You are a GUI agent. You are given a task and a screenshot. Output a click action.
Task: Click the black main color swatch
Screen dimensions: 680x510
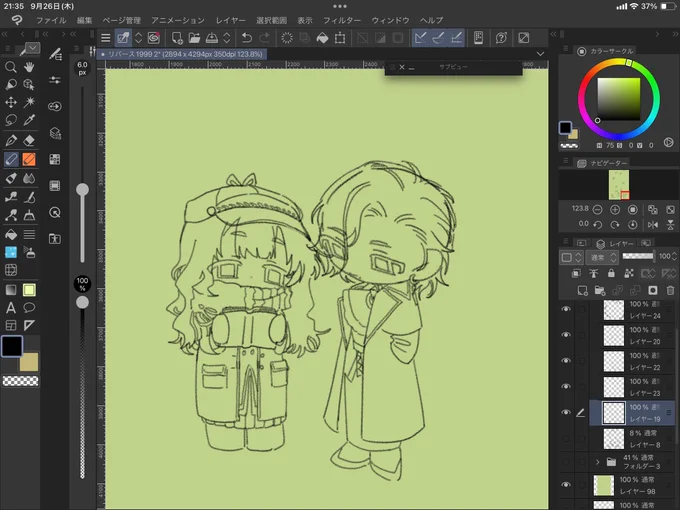12,346
